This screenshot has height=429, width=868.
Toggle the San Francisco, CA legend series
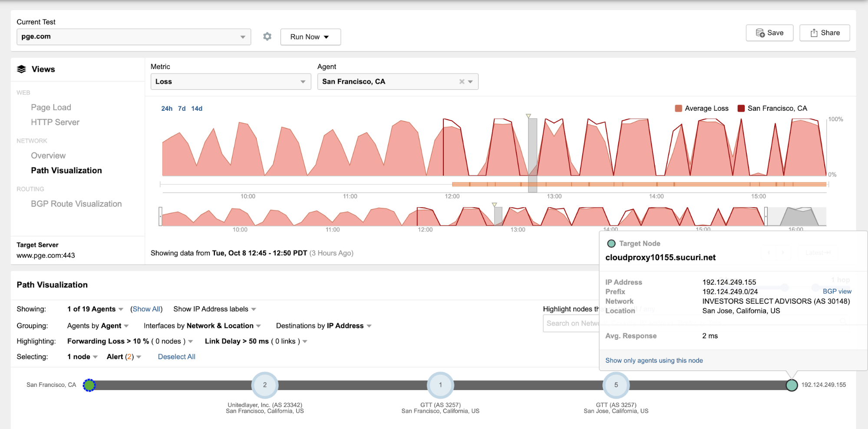(x=772, y=109)
